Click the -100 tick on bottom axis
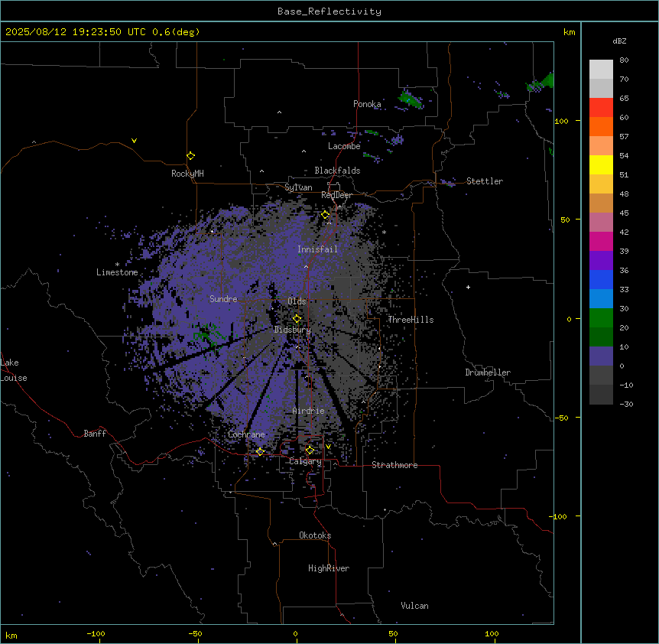The image size is (659, 644). click(x=96, y=633)
